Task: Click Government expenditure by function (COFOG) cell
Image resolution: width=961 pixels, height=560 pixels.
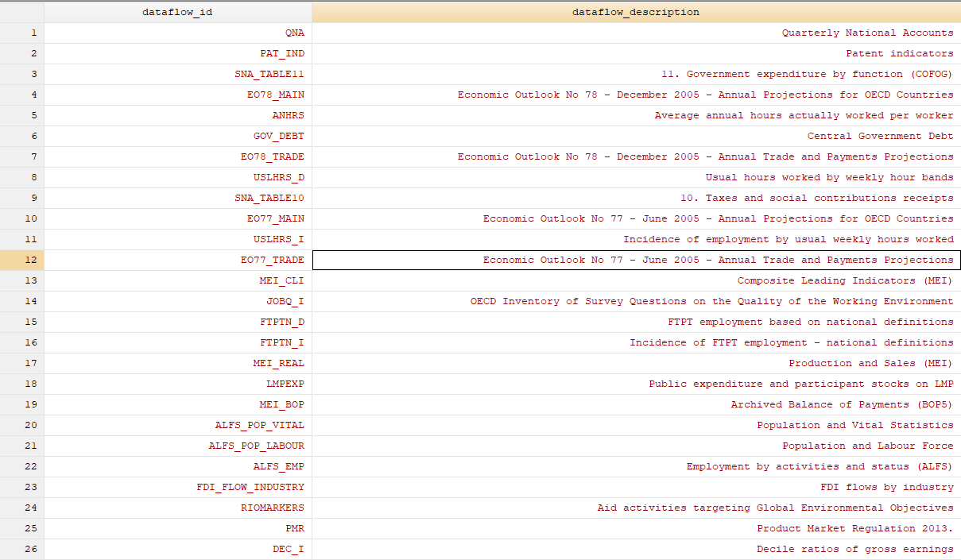Action: [x=636, y=74]
